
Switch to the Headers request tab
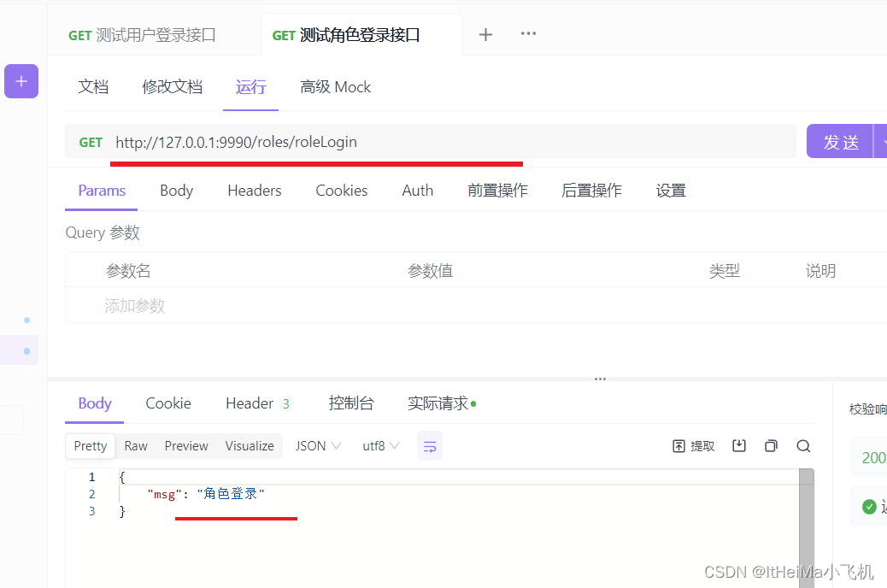254,190
